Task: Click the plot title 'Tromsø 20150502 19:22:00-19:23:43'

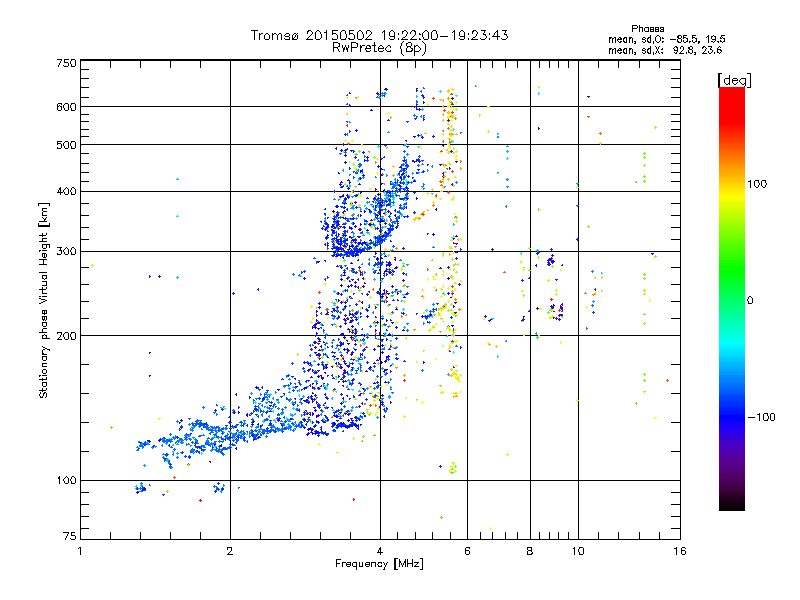Action: (379, 35)
